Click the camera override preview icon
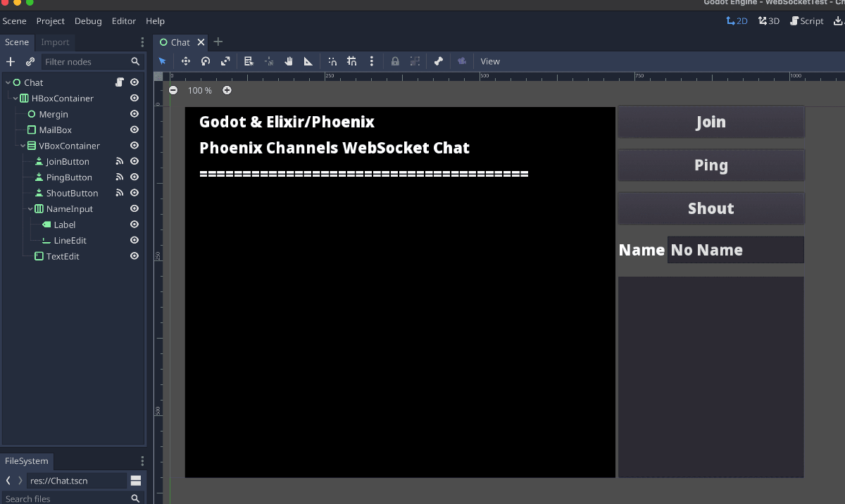 [462, 61]
